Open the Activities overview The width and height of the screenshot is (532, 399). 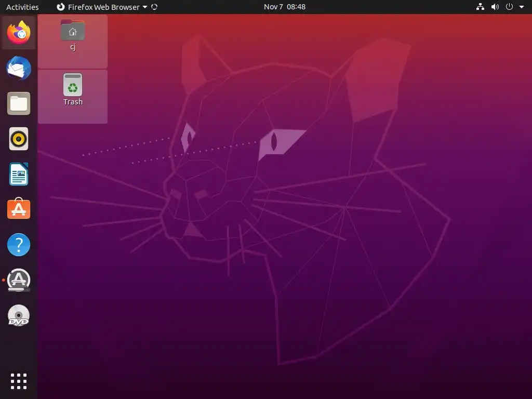[22, 7]
